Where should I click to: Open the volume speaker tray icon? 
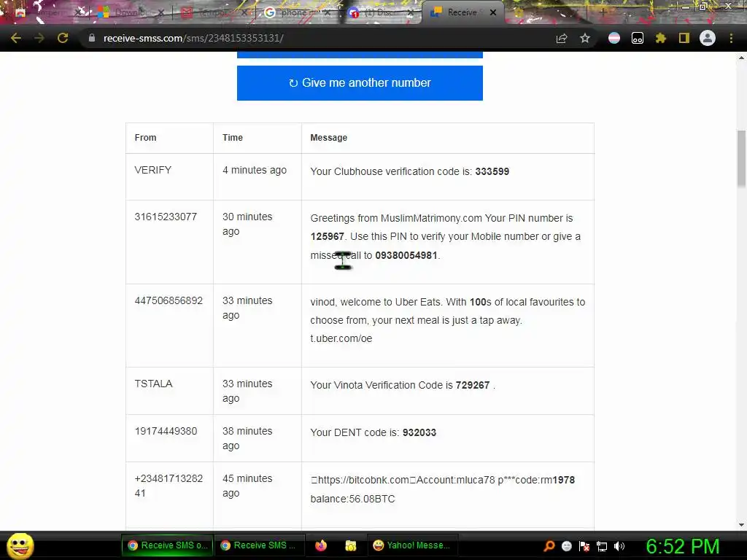(x=619, y=545)
